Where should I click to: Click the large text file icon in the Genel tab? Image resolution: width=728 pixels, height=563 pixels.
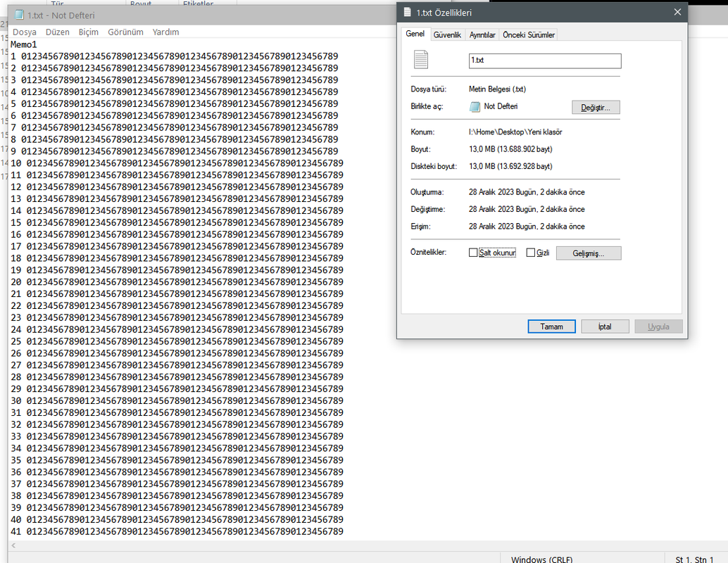point(420,59)
